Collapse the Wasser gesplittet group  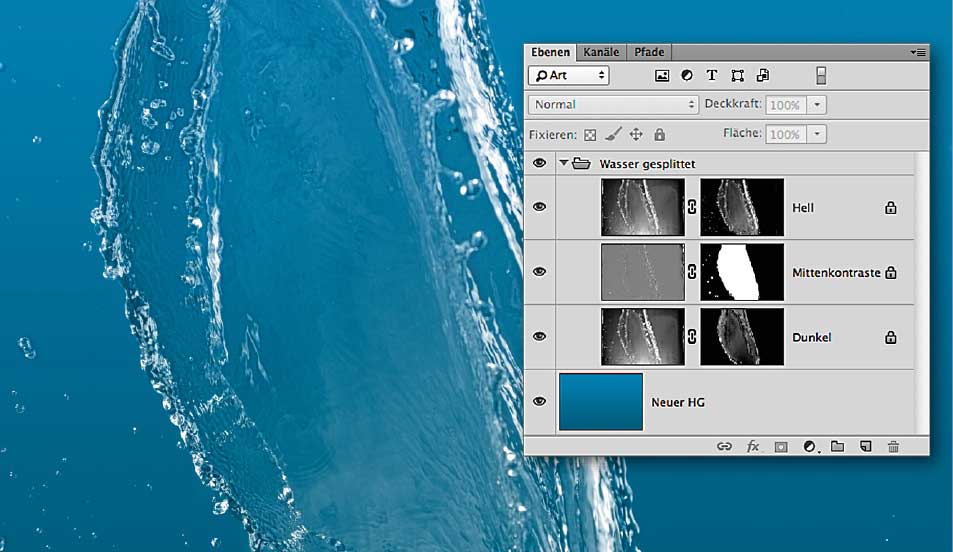point(564,163)
